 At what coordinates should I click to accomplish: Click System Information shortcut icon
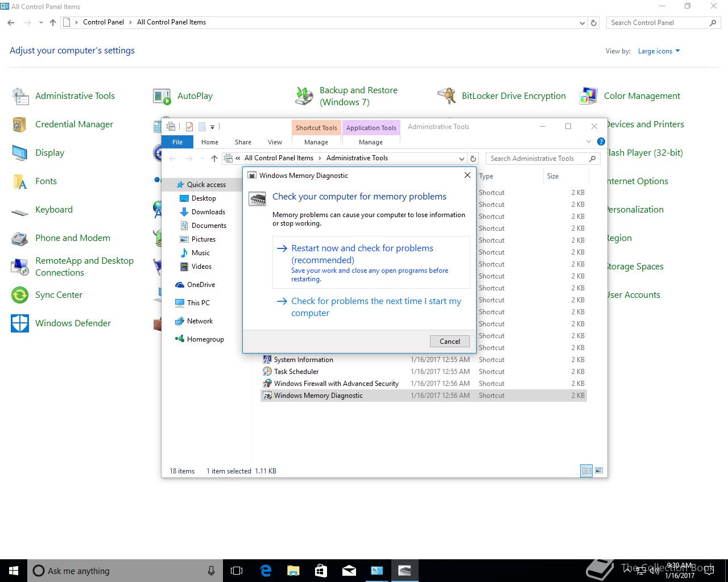(x=267, y=360)
